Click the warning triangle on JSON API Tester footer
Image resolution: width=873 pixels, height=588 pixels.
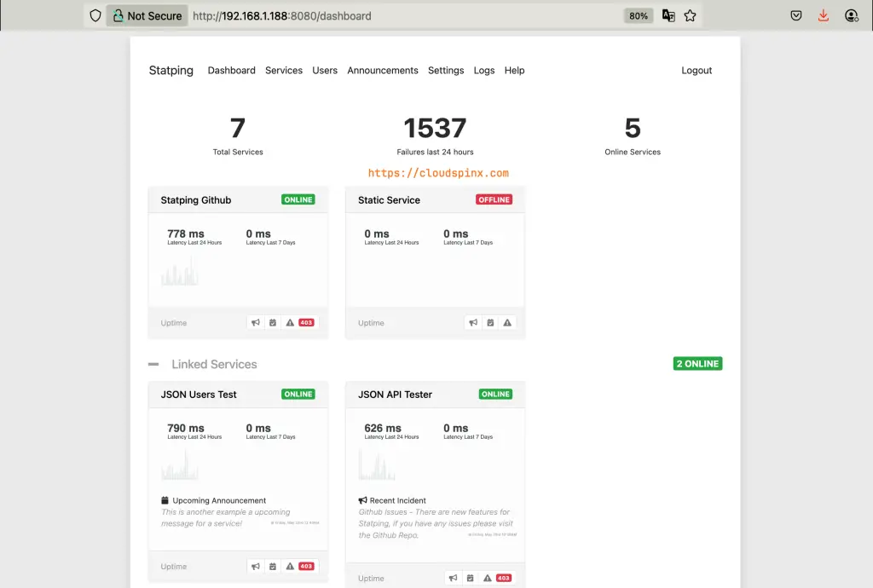click(487, 577)
